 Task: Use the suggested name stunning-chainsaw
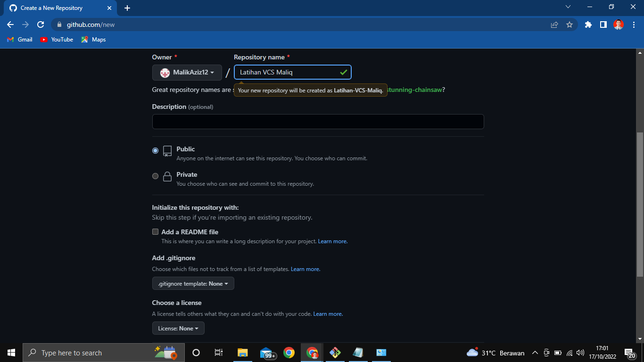pyautogui.click(x=414, y=90)
